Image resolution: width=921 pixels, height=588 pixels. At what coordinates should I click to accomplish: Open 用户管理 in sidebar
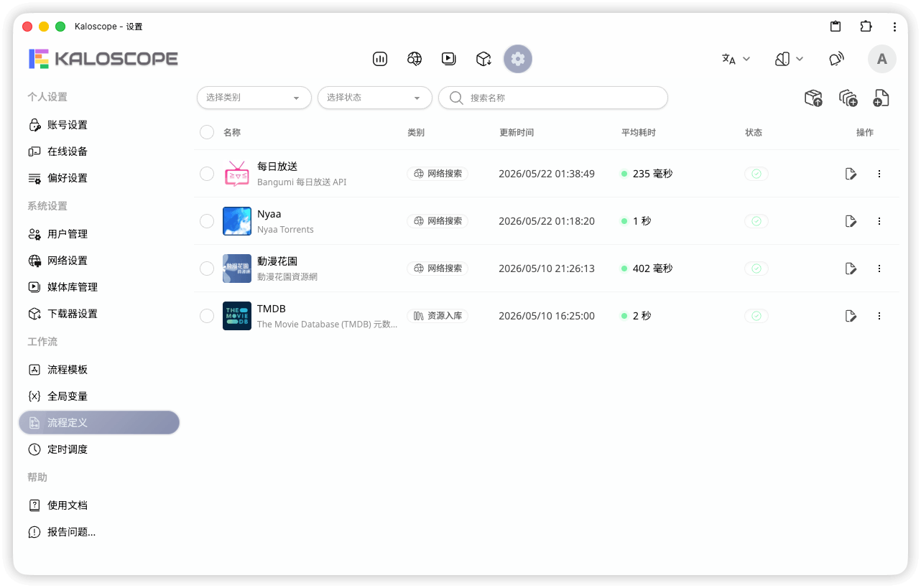[x=99, y=234]
